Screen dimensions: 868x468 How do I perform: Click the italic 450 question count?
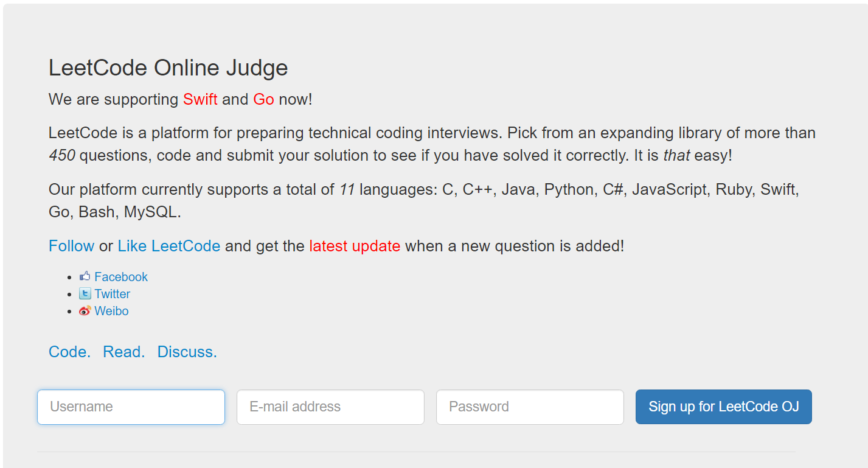62,155
